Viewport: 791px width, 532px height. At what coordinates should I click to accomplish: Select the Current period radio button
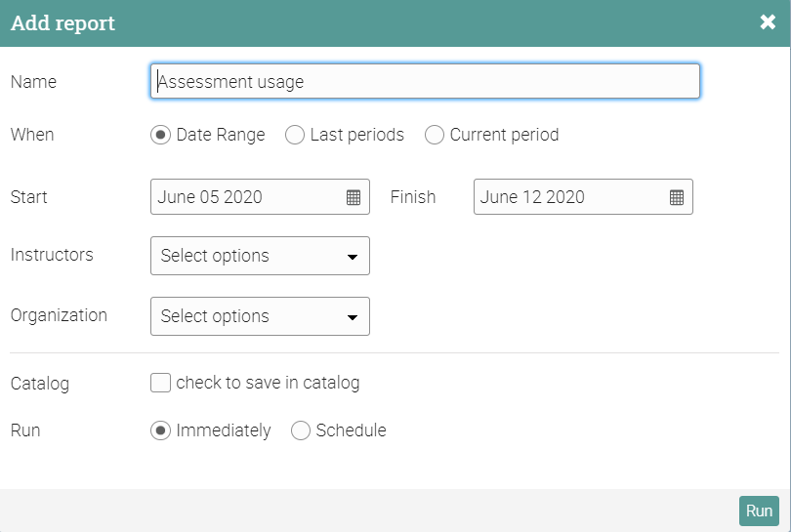(x=435, y=135)
